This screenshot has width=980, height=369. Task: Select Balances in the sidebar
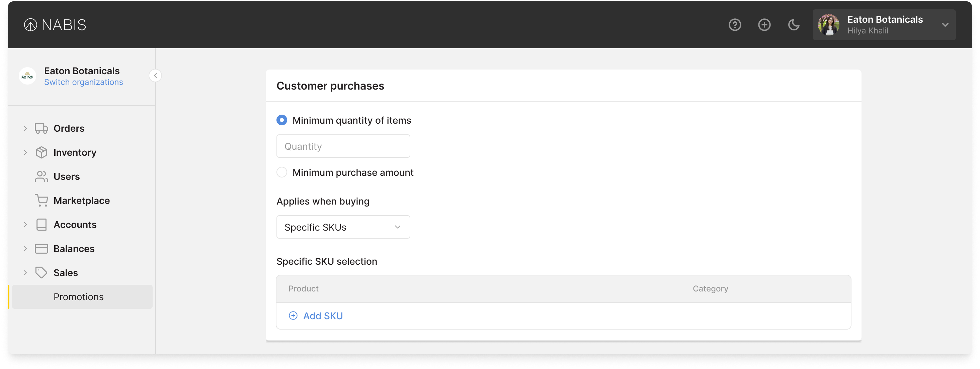74,249
